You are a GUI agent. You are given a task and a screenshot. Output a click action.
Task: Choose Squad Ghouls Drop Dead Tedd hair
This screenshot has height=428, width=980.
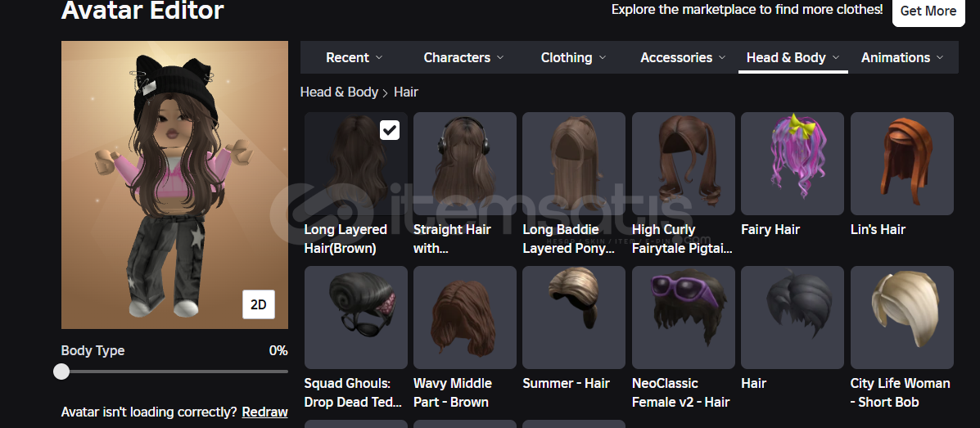tap(355, 318)
